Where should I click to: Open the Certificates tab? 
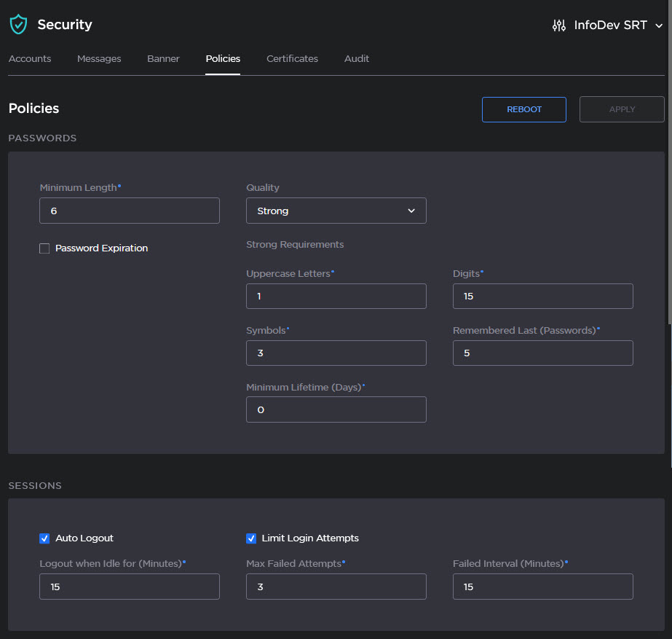292,59
